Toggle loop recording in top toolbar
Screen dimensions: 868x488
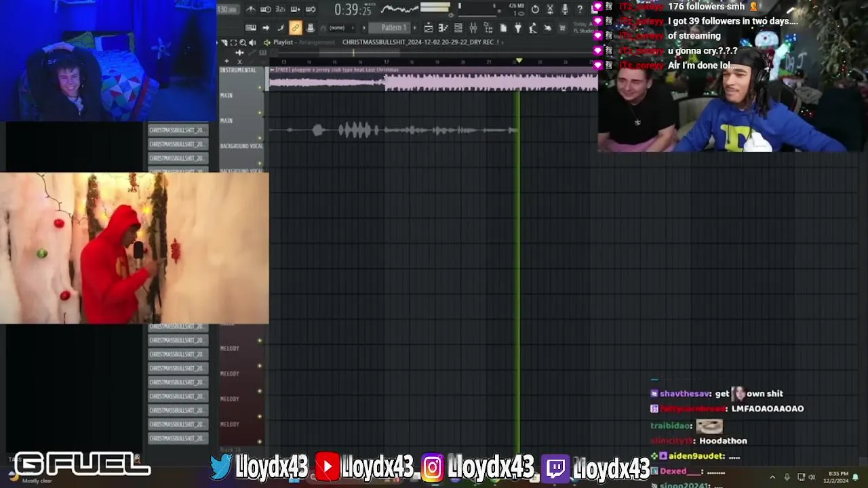click(311, 9)
